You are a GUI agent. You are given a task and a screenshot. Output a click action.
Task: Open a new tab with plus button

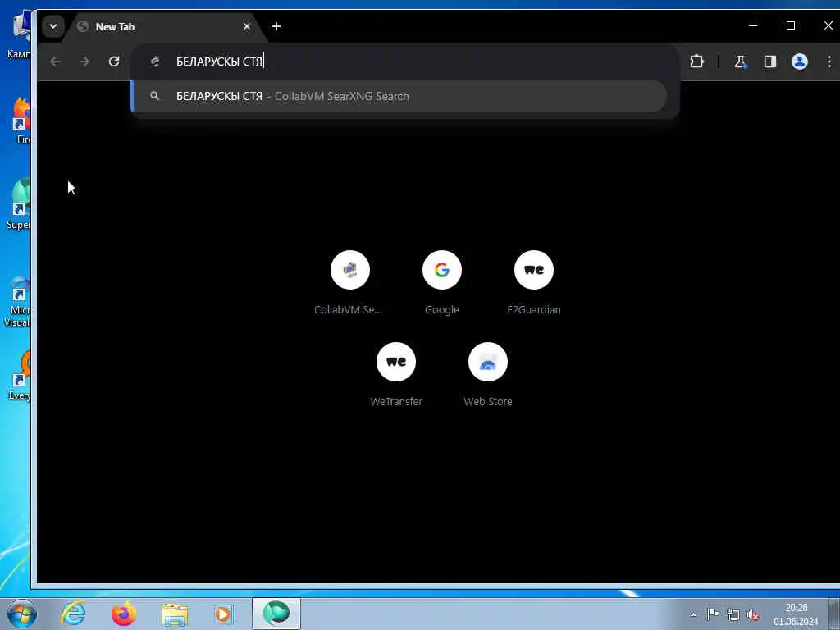pos(276,26)
